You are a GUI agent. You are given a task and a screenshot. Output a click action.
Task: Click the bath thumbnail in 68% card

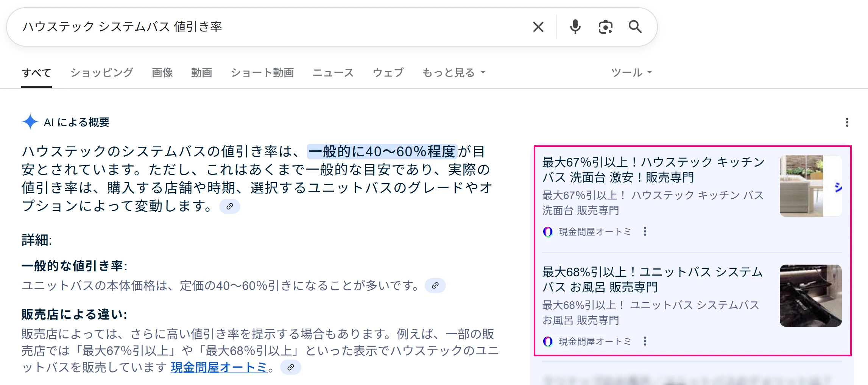pyautogui.click(x=810, y=296)
